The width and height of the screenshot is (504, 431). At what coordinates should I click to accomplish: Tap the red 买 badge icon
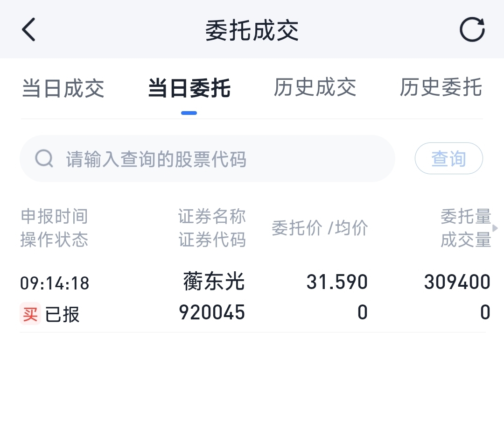click(x=30, y=314)
